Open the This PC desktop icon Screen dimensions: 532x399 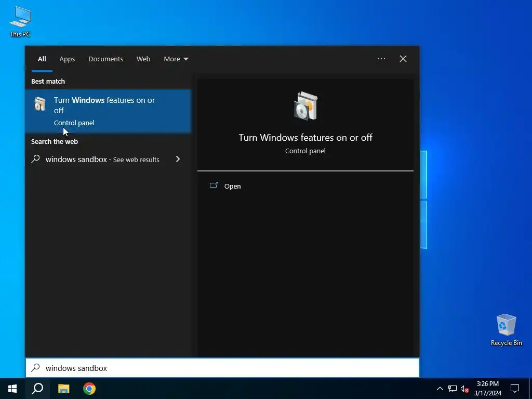pos(20,21)
